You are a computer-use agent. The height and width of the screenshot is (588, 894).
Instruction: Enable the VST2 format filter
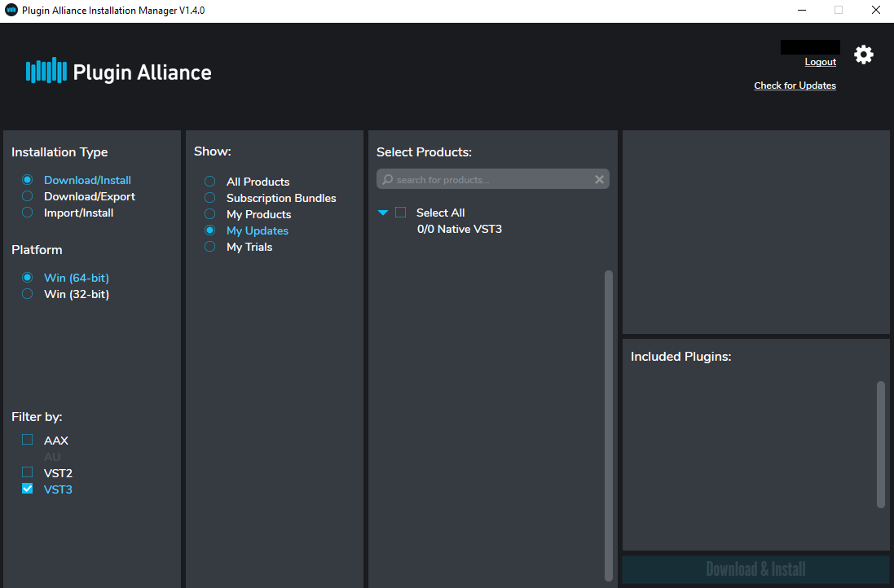(27, 472)
